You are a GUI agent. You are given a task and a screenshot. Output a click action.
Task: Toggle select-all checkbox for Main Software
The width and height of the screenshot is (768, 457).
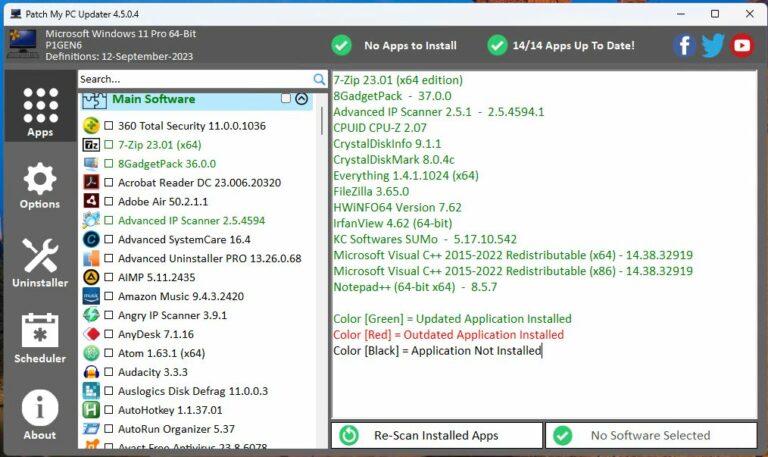286,99
